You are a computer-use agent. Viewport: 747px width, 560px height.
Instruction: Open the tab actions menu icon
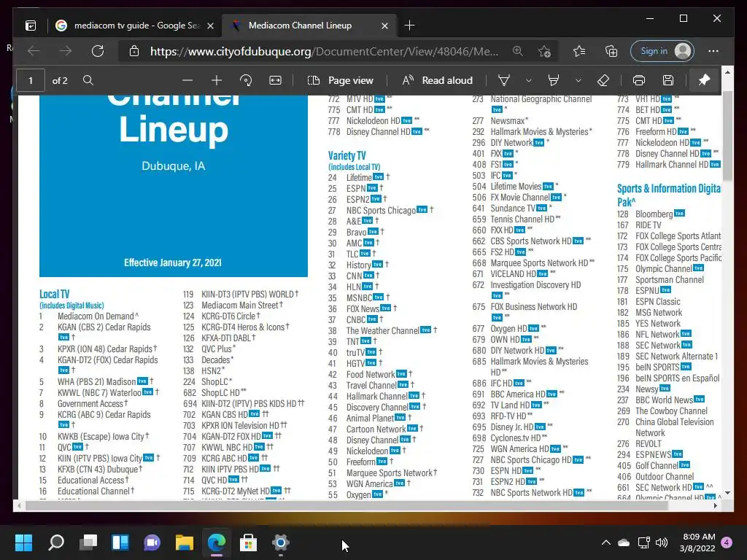click(x=31, y=26)
